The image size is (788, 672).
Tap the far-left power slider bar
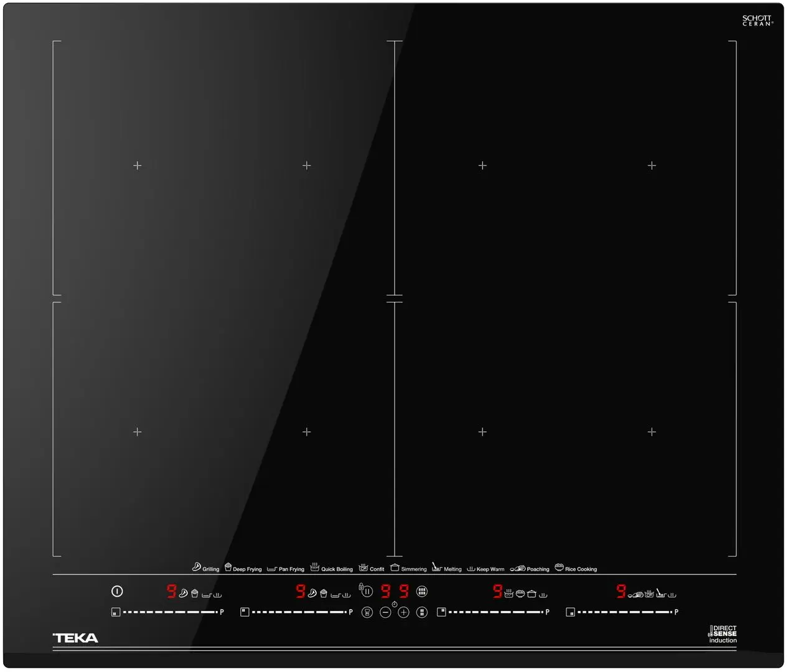pos(169,612)
